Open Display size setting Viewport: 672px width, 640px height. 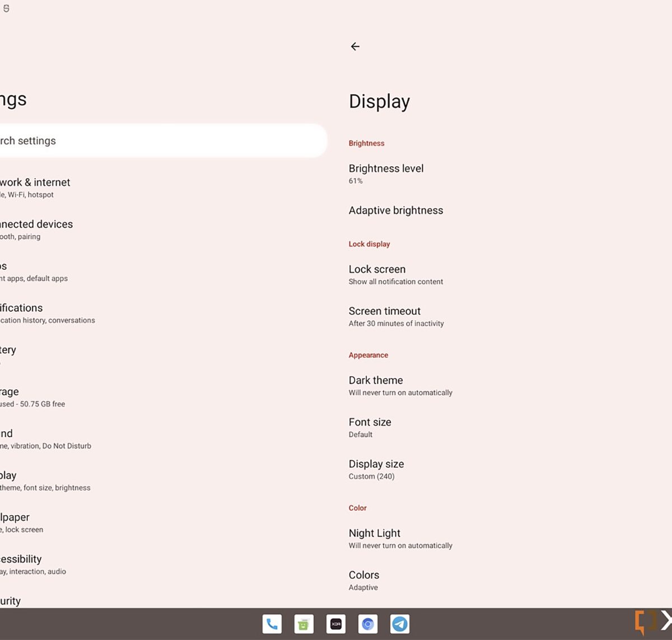(376, 469)
